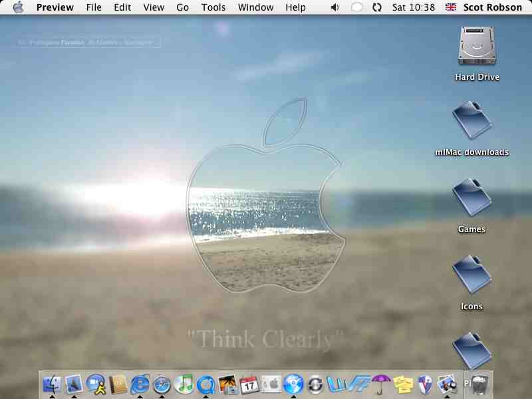Open QuickTime Player in the dock
This screenshot has width=532, height=399.
pos(205,384)
